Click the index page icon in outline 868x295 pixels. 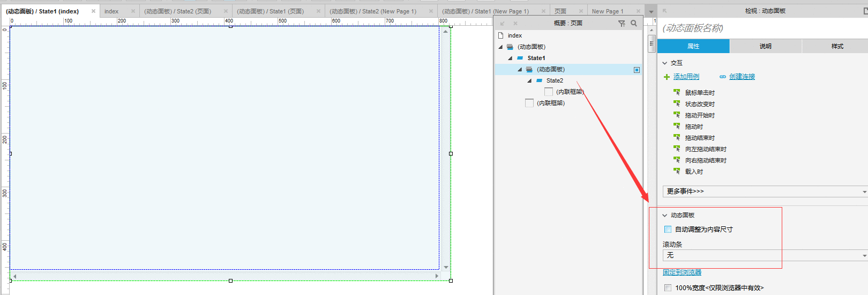point(501,35)
